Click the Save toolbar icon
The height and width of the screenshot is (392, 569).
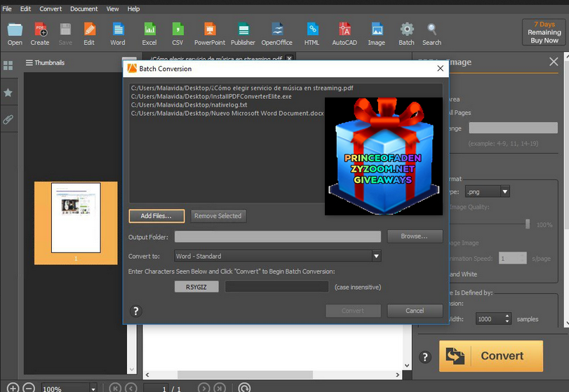(65, 34)
